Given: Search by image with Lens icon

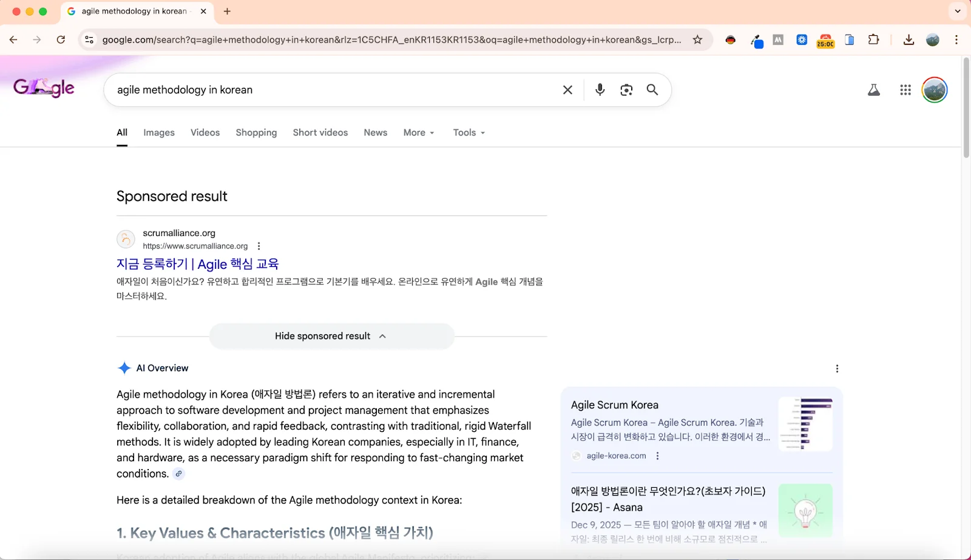Looking at the screenshot, I should (x=626, y=90).
